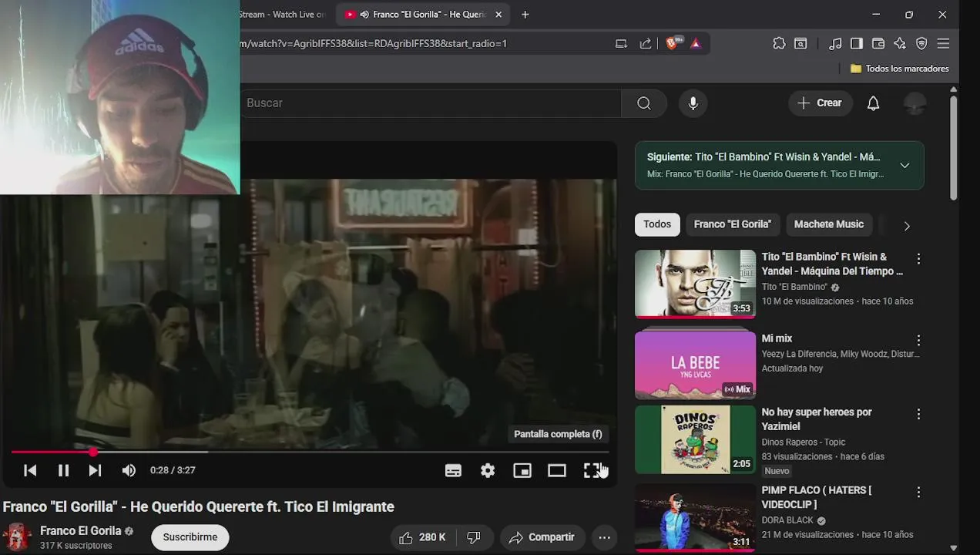The image size is (980, 555).
Task: Click the Crear button
Action: tap(820, 103)
